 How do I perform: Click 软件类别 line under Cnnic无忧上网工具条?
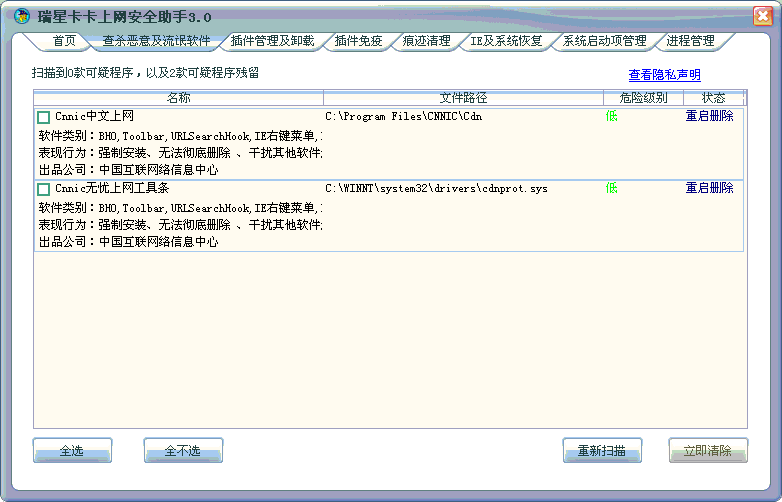180,208
